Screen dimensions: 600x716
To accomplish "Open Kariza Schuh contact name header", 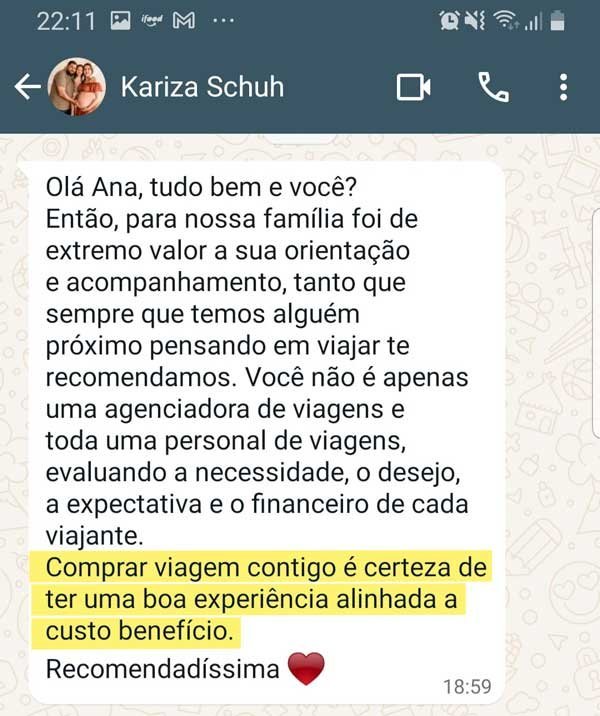I will coord(202,87).
